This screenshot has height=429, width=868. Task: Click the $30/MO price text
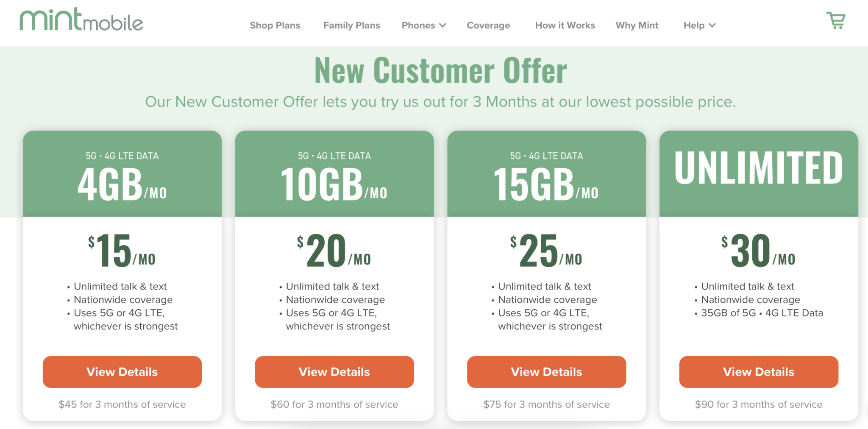(758, 251)
